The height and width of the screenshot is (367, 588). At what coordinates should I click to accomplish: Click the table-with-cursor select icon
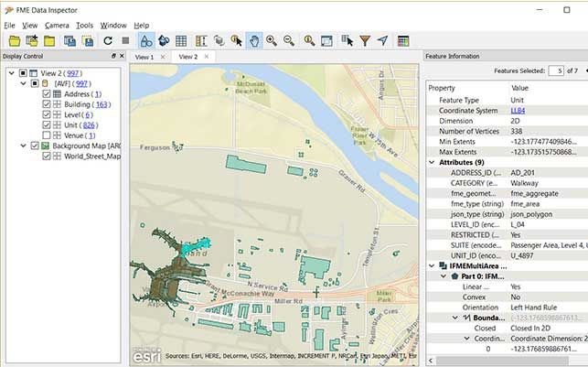(347, 40)
